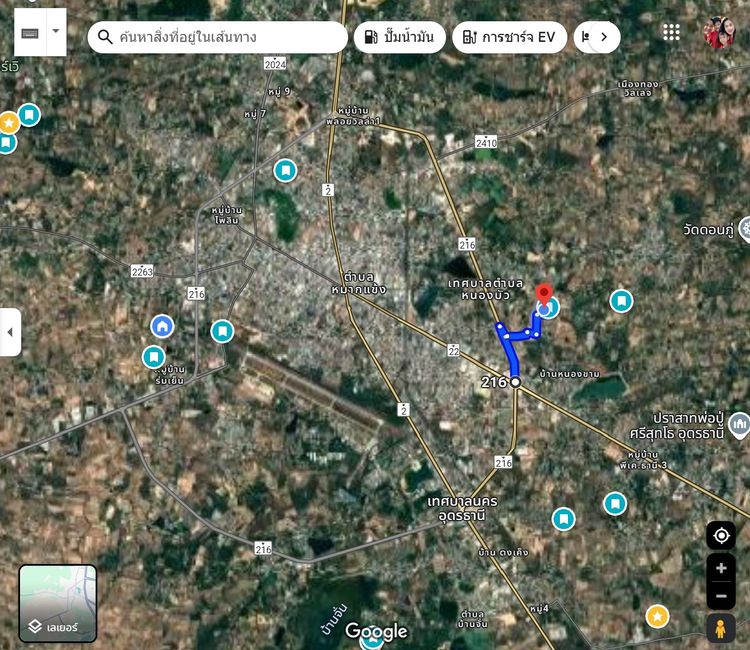Viewport: 750px width, 650px height.
Task: Click the ปราสาทพ่อปู่ ศรีสุทโธ landmark icon
Action: click(739, 424)
